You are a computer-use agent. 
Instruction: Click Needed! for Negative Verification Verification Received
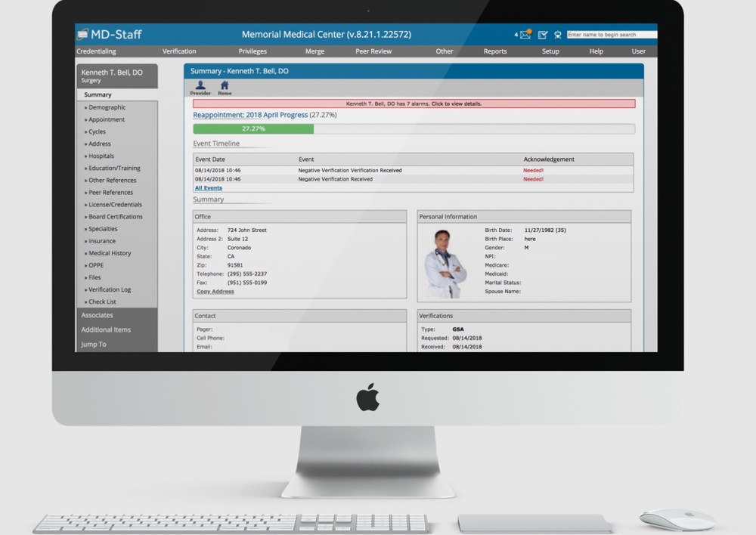tap(533, 170)
